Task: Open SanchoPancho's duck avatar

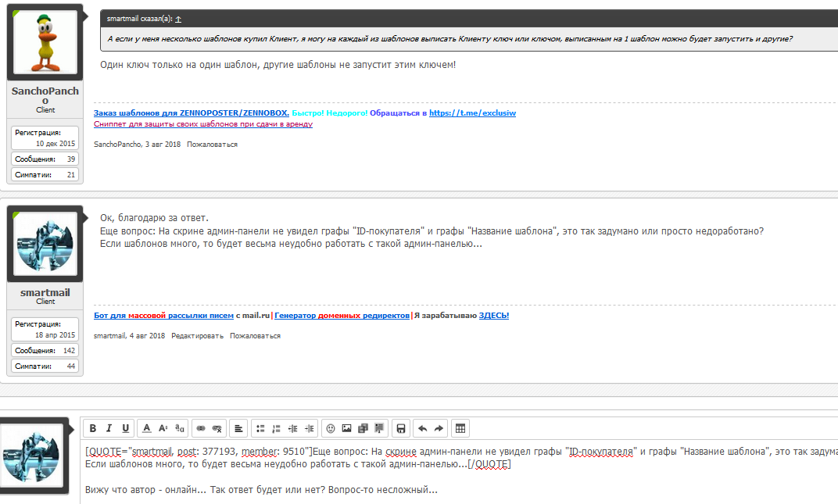Action: [45, 42]
